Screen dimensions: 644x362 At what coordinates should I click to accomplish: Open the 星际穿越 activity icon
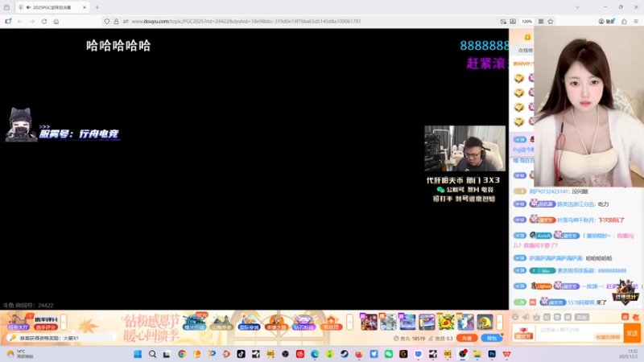[x=249, y=323]
